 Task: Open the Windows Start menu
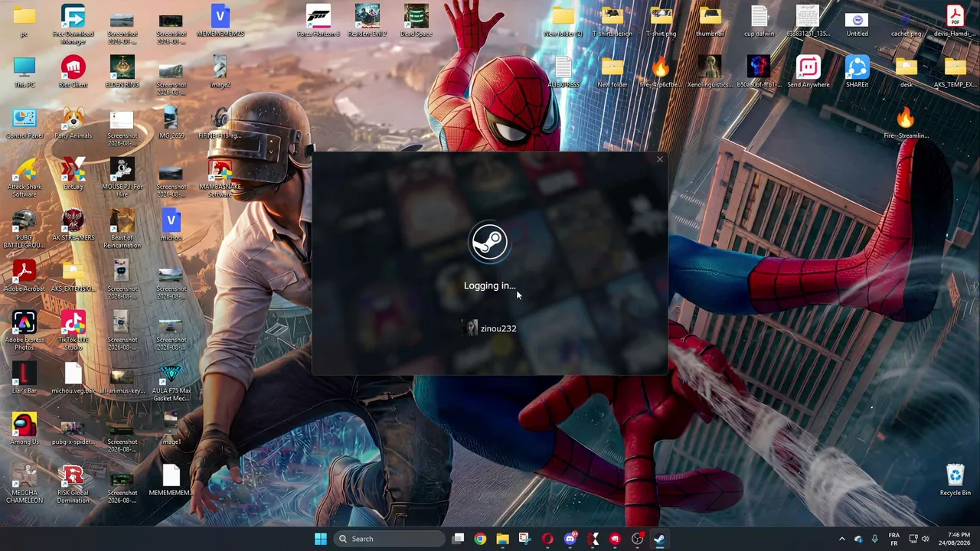320,539
